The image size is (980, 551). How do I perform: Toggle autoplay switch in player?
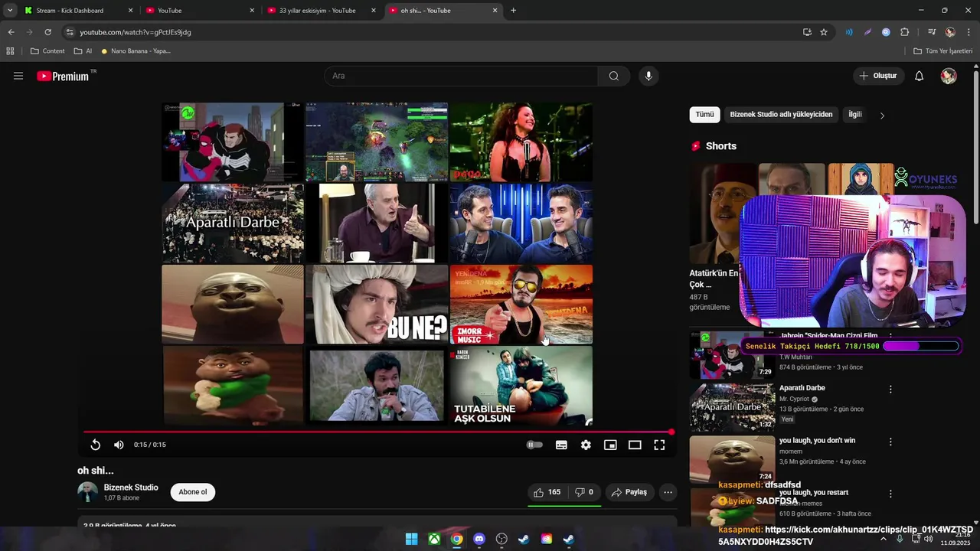point(534,445)
